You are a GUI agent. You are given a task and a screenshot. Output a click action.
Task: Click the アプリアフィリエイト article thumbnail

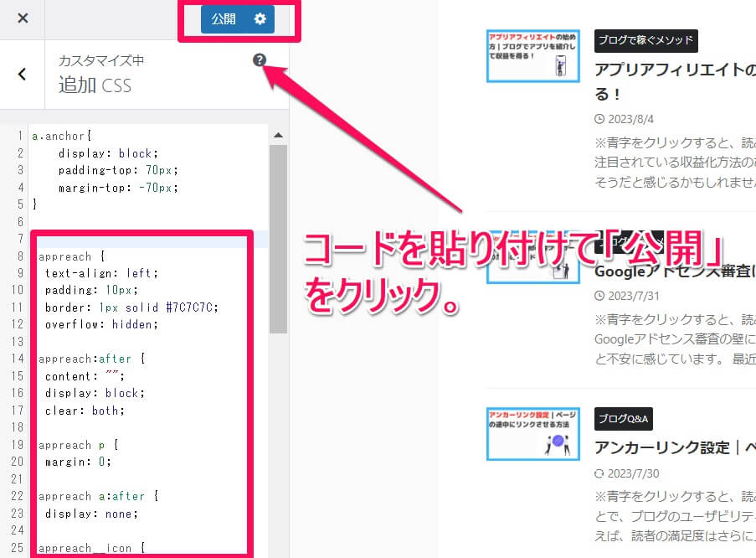532,56
